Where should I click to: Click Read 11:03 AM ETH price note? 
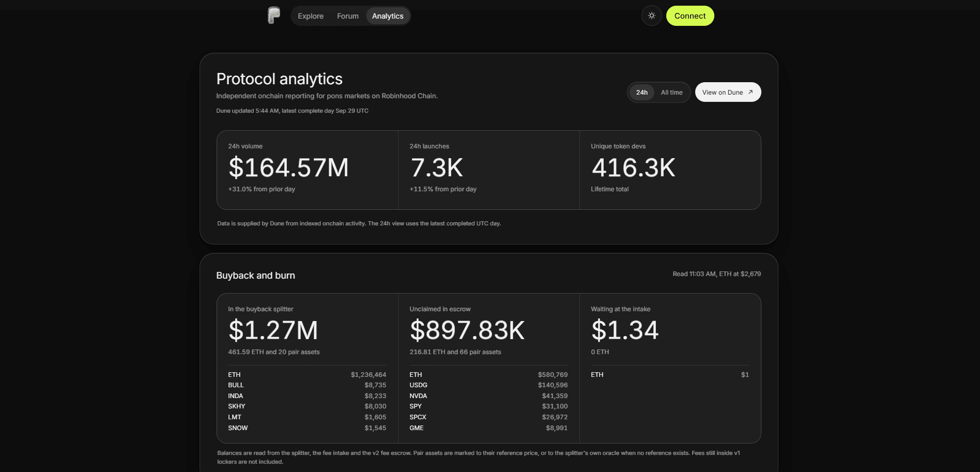tap(716, 274)
